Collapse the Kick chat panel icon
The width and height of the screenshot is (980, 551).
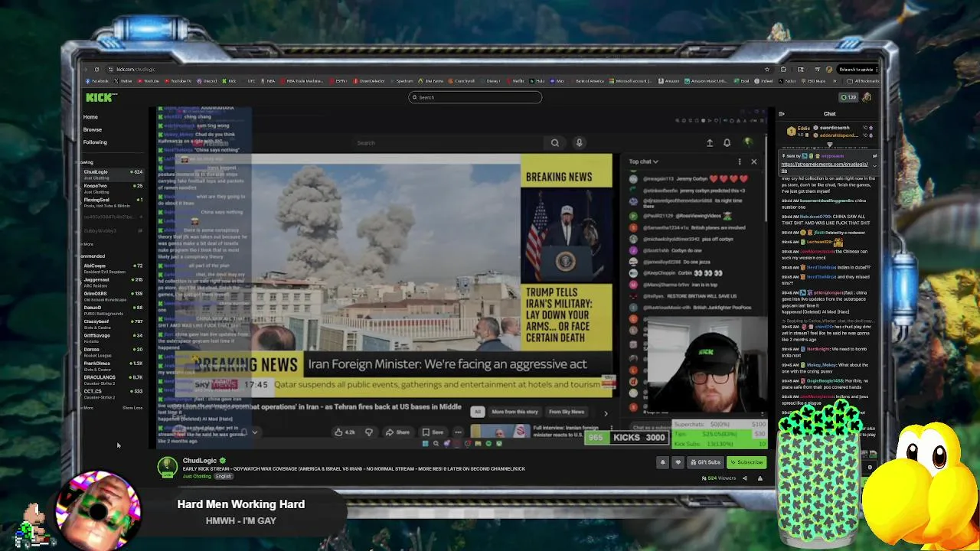tap(781, 114)
